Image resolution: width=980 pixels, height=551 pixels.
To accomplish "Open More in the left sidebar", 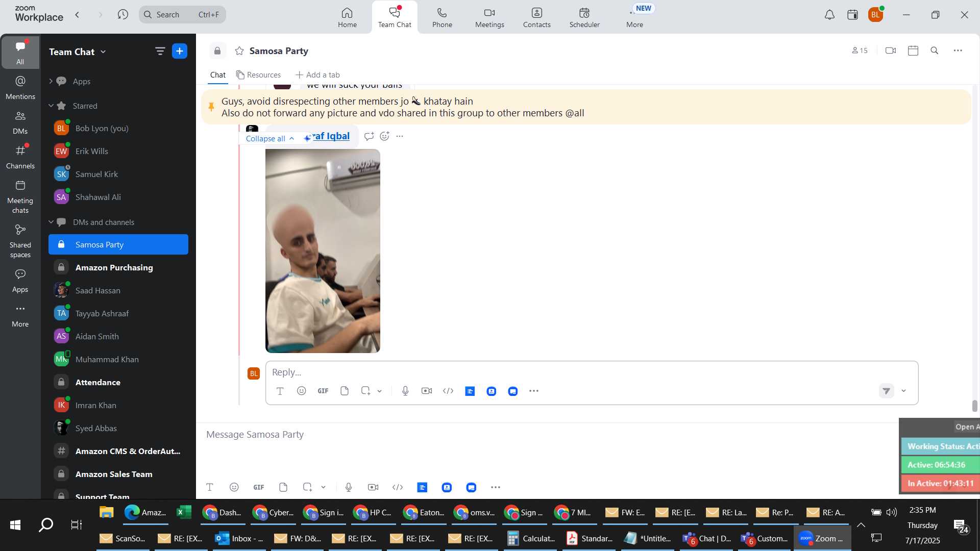I will click(20, 315).
